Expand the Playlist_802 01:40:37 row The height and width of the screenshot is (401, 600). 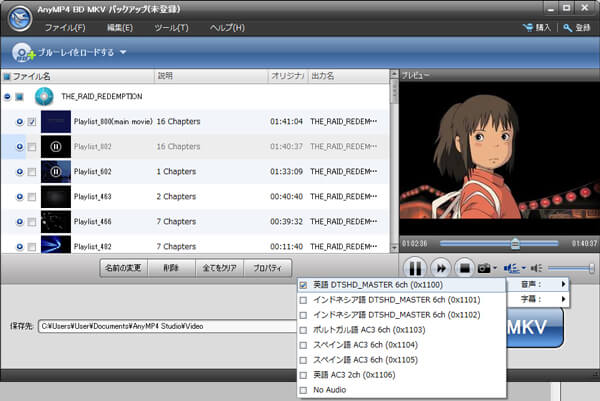[x=20, y=147]
